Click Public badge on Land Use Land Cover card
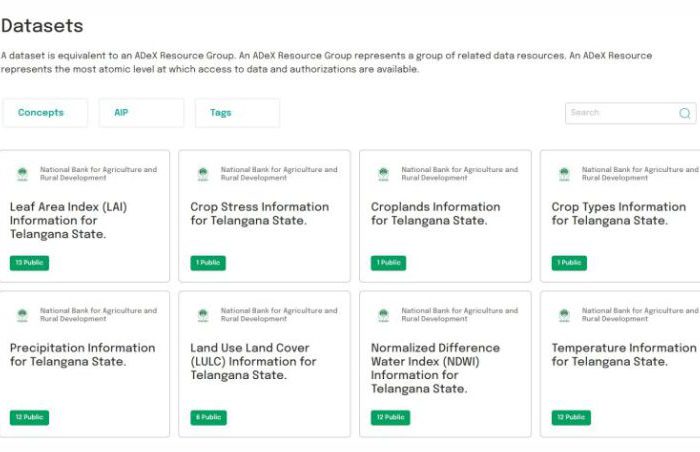Viewport: 700px width, 452px height. click(x=208, y=417)
